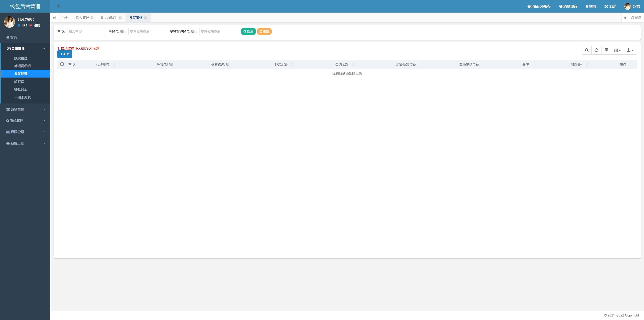The width and height of the screenshot is (644, 320).
Task: Click the table refresh icon
Action: pyautogui.click(x=596, y=50)
